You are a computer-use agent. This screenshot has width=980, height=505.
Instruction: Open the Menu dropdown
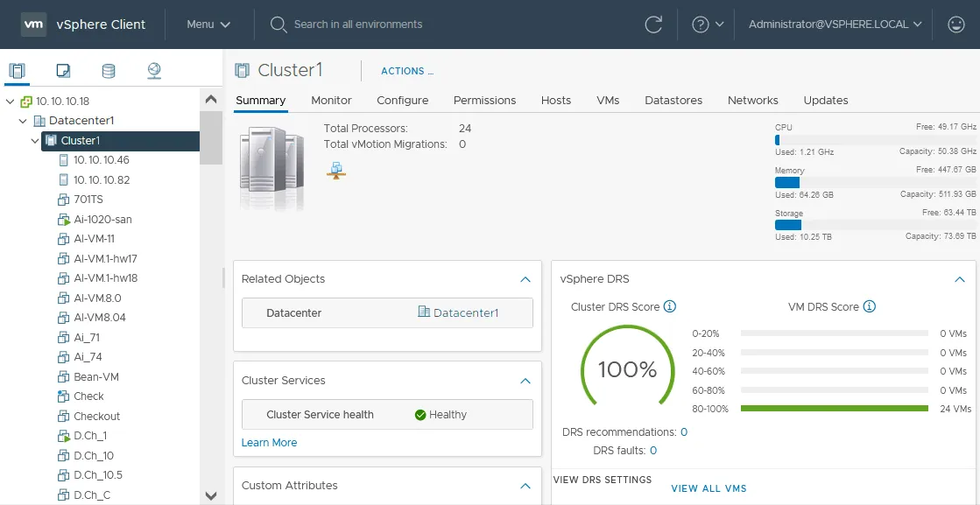tap(208, 25)
